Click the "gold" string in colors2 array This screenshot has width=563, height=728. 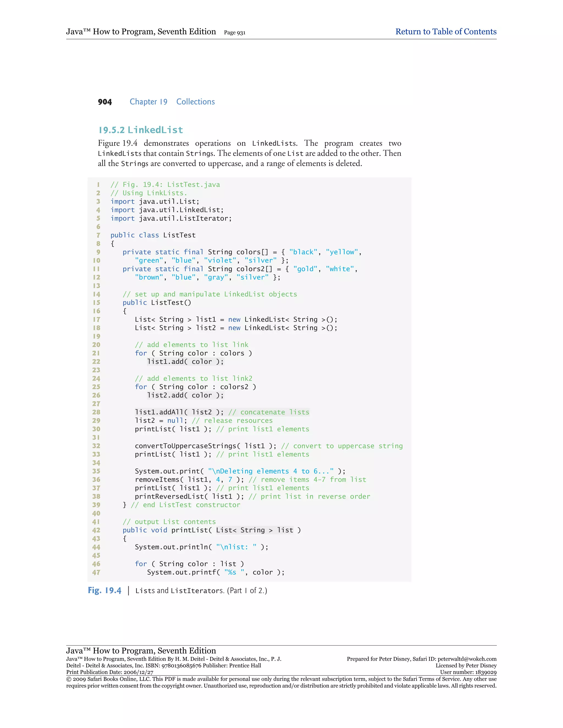(x=305, y=269)
